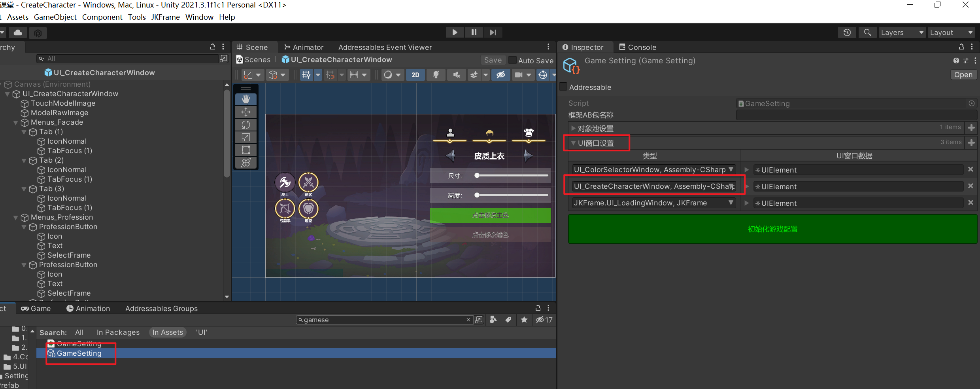Collapse Menus_Profession in hierarchy
This screenshot has width=980, height=389.
pyautogui.click(x=16, y=217)
